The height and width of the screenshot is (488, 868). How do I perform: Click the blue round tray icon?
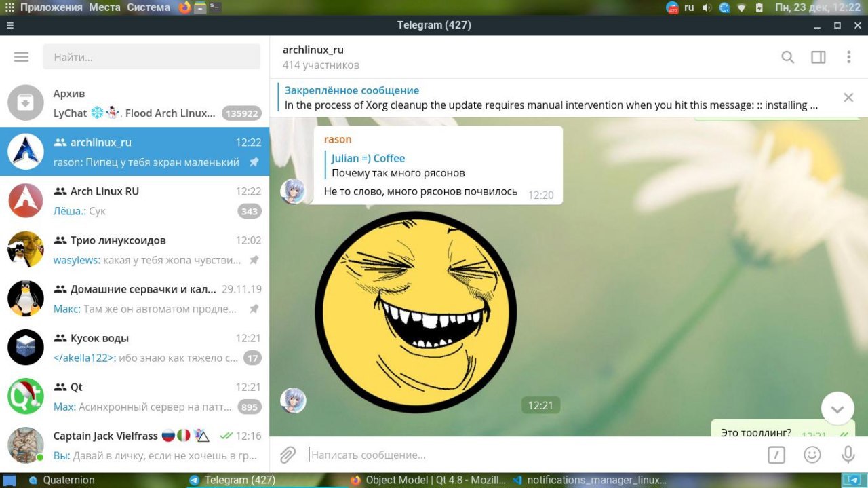[724, 7]
